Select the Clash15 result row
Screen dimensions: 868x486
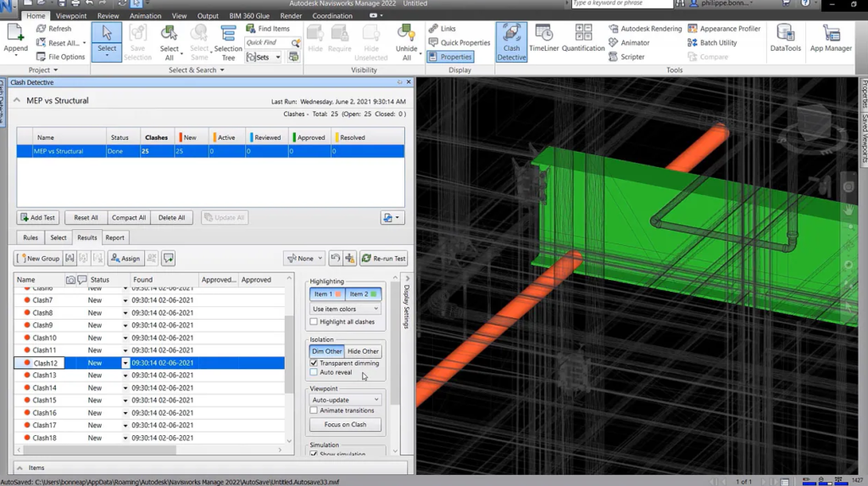(x=44, y=400)
